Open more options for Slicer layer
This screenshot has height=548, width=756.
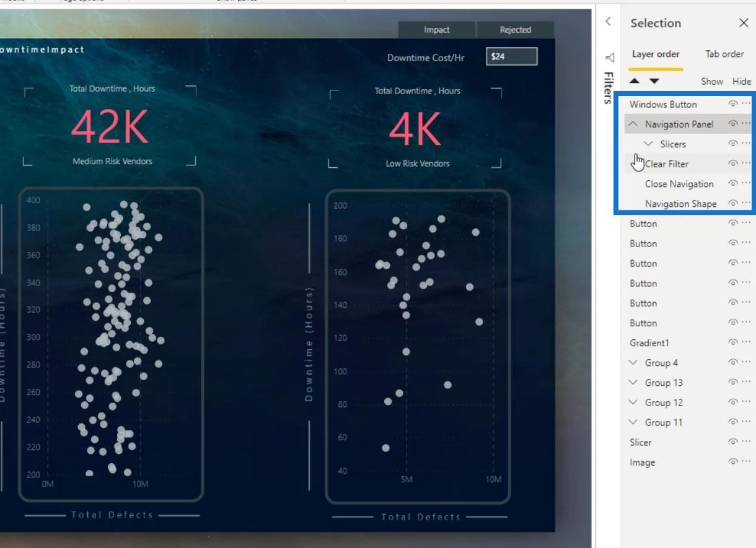coord(746,441)
